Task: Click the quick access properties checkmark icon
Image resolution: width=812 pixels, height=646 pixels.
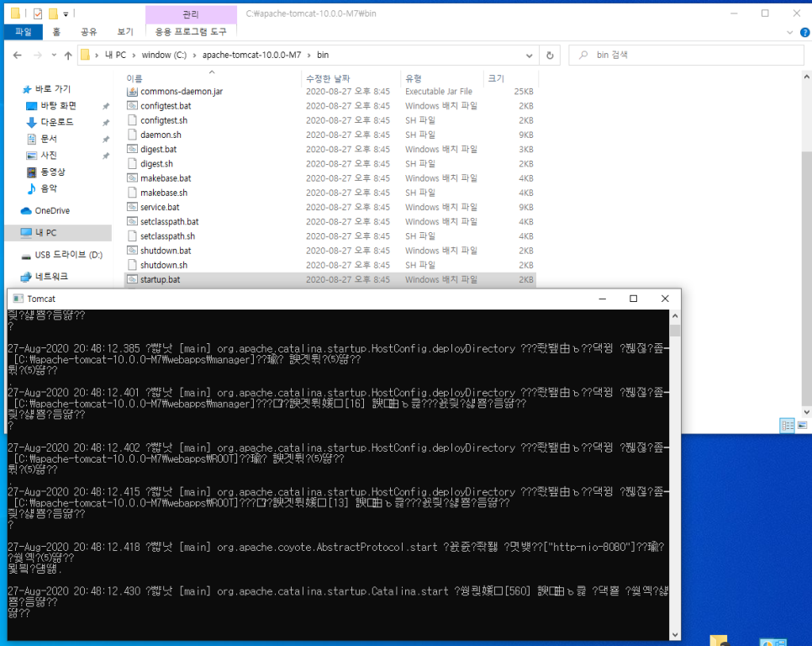Action: coord(38,13)
